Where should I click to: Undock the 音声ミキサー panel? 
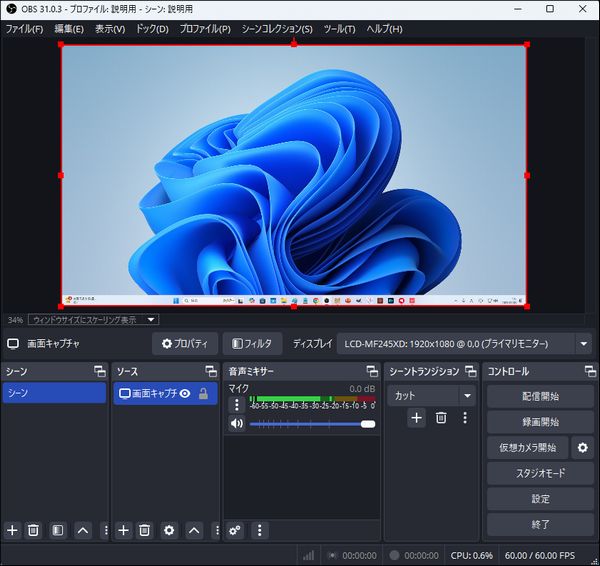[x=372, y=371]
